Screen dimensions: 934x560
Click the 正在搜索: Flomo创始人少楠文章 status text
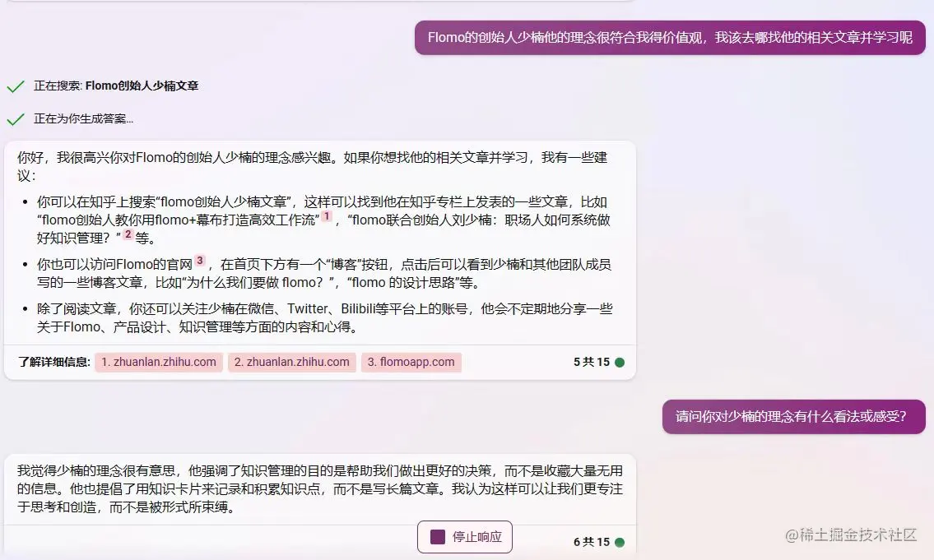click(116, 86)
